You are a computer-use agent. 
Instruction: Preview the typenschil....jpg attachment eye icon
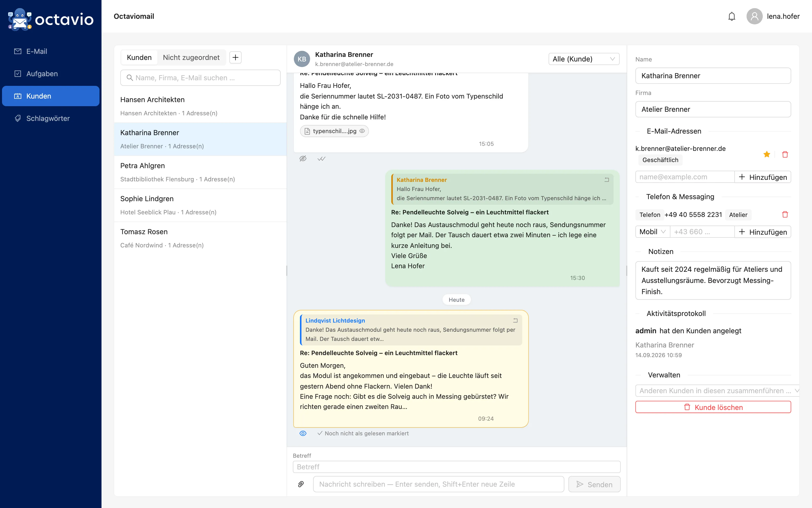(x=362, y=131)
